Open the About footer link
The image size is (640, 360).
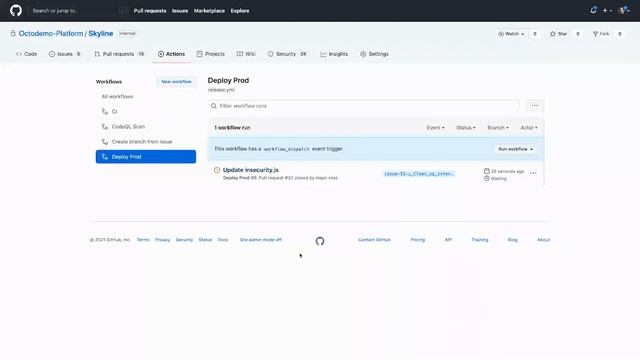click(543, 240)
